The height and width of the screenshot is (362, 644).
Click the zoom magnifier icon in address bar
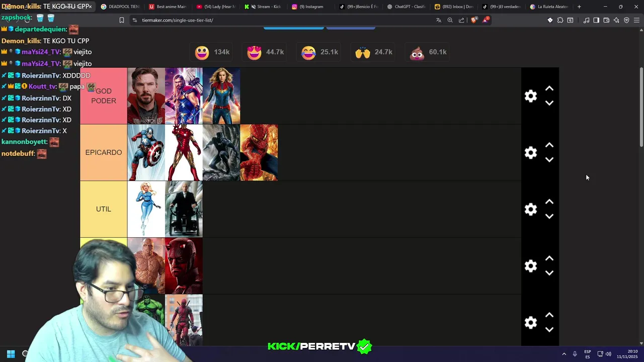pyautogui.click(x=450, y=20)
